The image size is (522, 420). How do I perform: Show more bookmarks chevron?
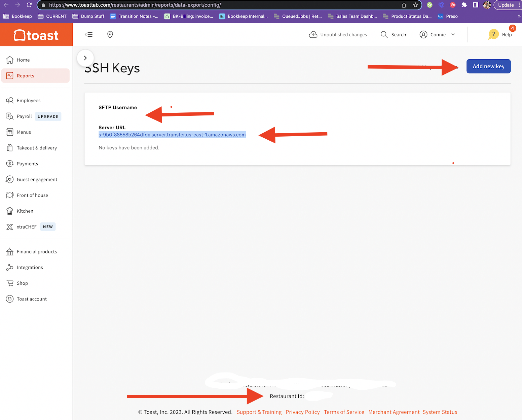(x=519, y=16)
